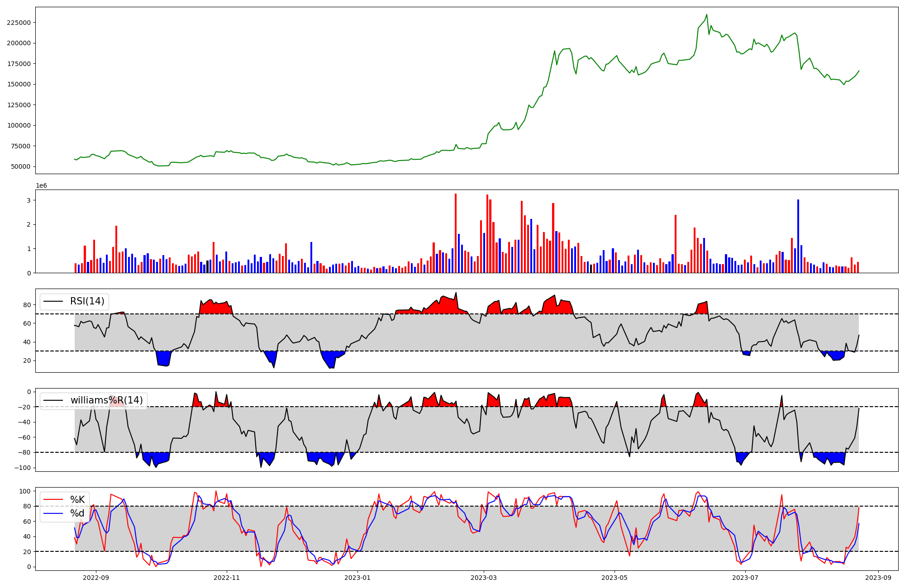This screenshot has width=905, height=588.
Task: Click the 50000 price axis label
Action: (x=20, y=166)
